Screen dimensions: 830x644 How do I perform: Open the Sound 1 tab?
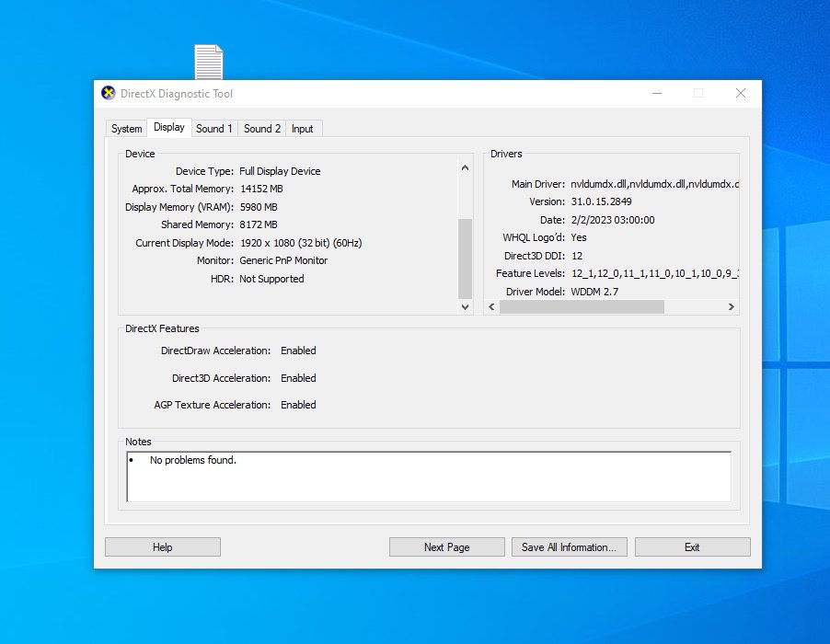213,129
